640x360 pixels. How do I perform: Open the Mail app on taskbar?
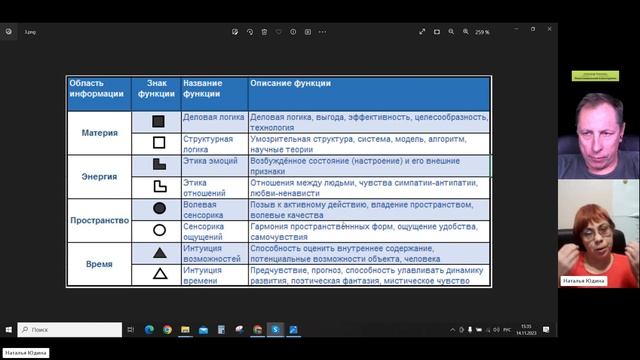click(x=203, y=329)
